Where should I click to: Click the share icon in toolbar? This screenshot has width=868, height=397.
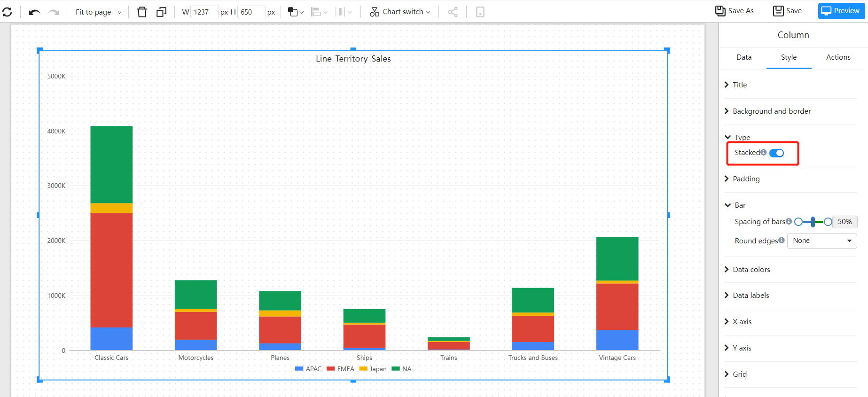pos(453,12)
